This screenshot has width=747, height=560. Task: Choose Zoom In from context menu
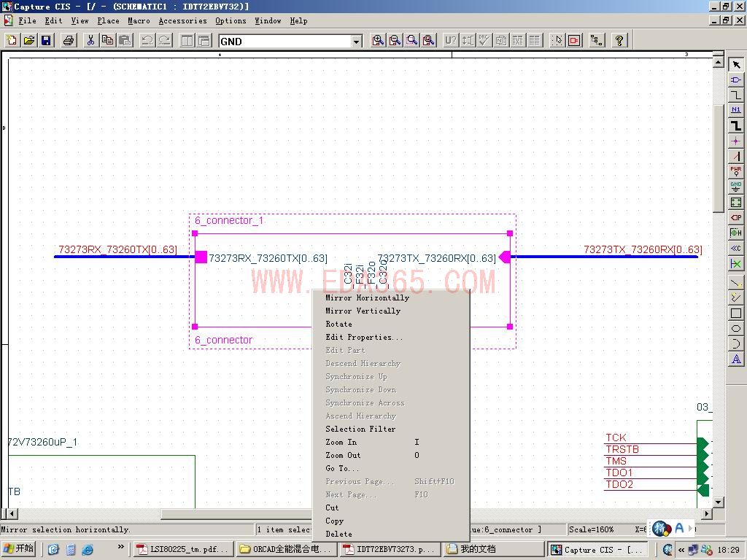click(x=391, y=443)
